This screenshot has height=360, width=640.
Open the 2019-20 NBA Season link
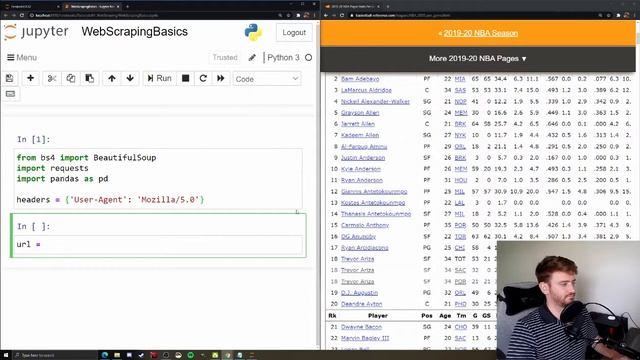click(480, 33)
